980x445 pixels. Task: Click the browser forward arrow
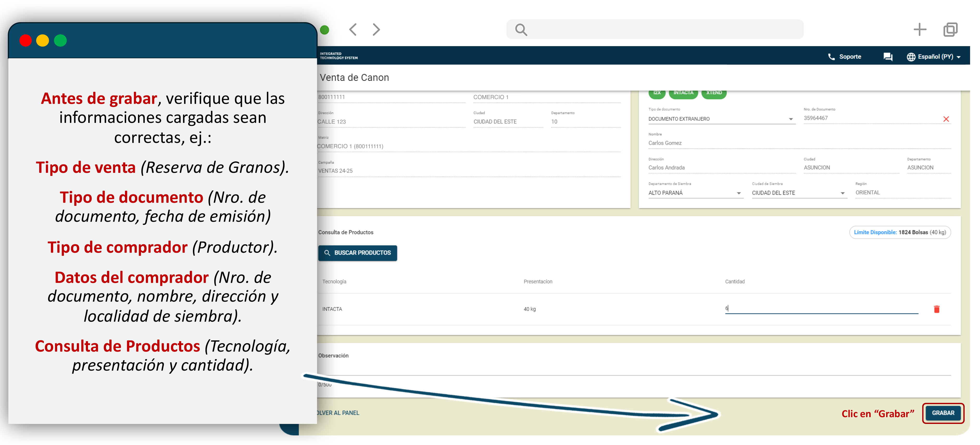point(376,30)
